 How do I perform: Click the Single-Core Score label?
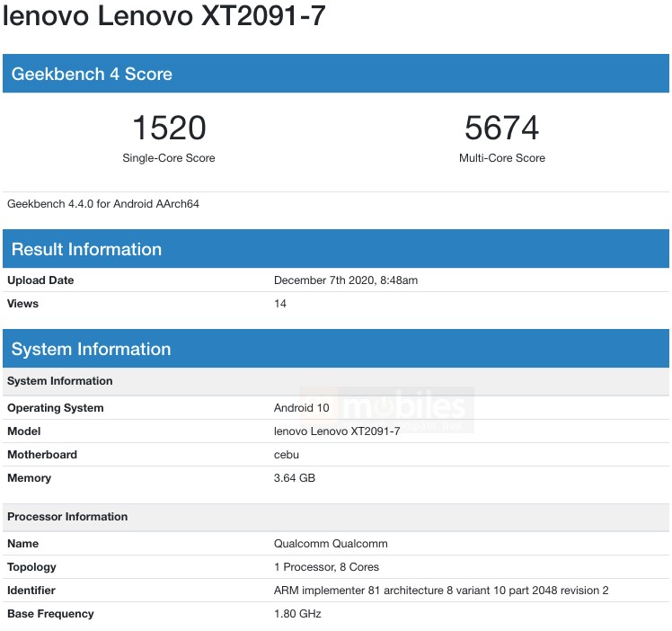tap(169, 158)
